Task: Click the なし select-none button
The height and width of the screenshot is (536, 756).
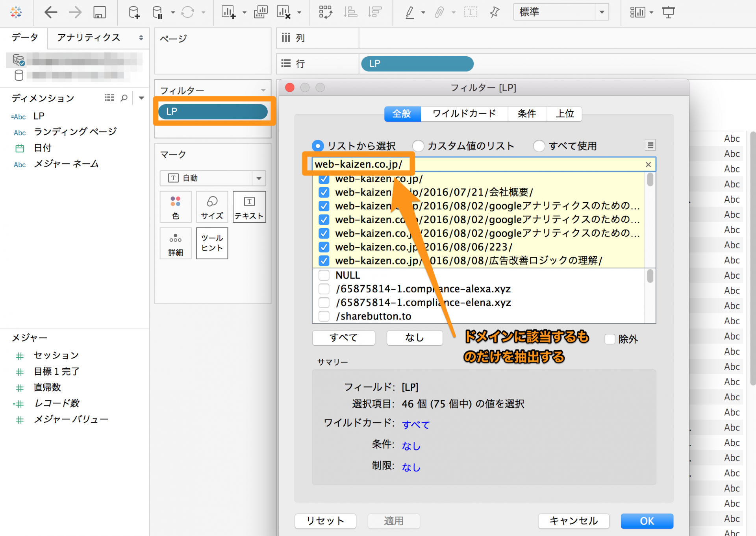Action: 415,338
